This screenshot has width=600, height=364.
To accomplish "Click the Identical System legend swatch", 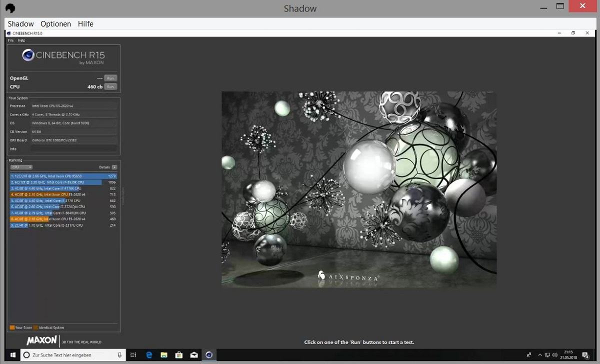I will tap(35, 327).
